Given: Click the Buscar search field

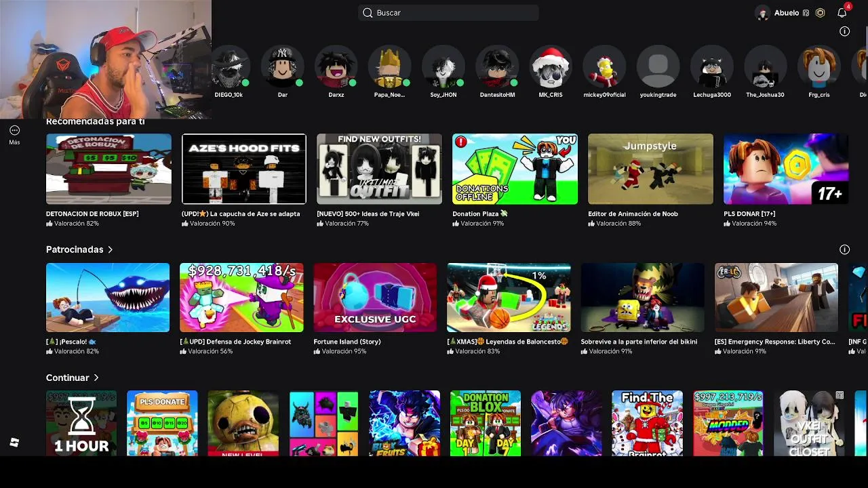Looking at the screenshot, I should pyautogui.click(x=448, y=13).
